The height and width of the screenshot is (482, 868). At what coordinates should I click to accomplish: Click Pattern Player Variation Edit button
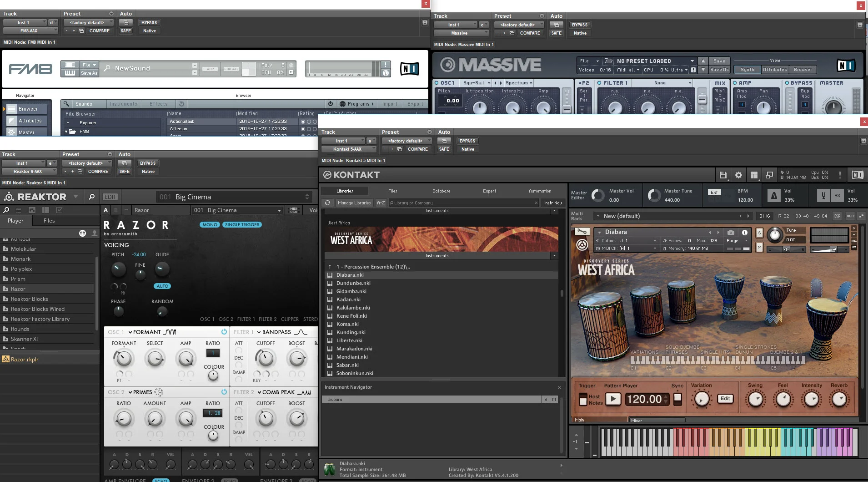725,399
